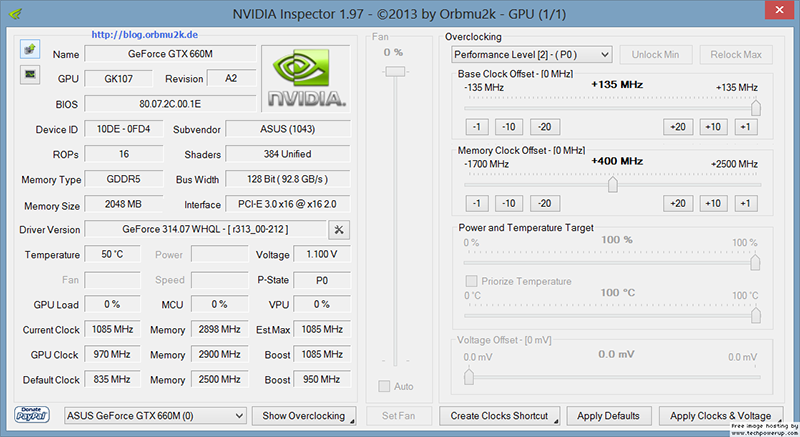Click the GPU field showing GK107

118,79
